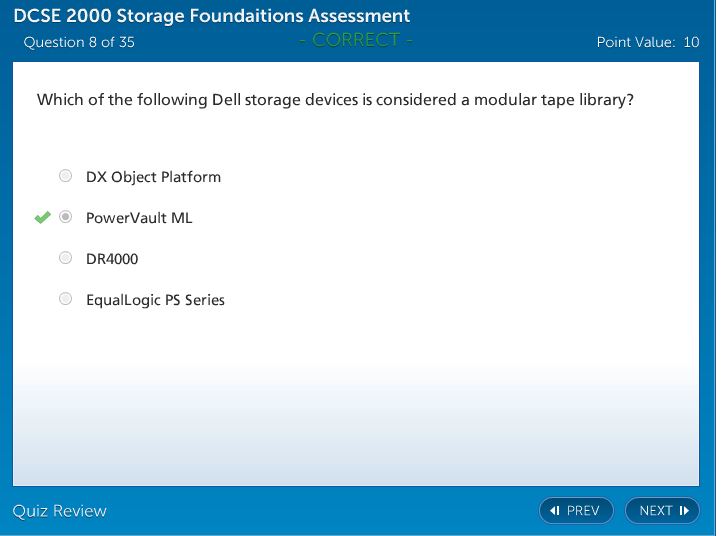Click the DR4000 answer text
The width and height of the screenshot is (722, 536).
[112, 259]
